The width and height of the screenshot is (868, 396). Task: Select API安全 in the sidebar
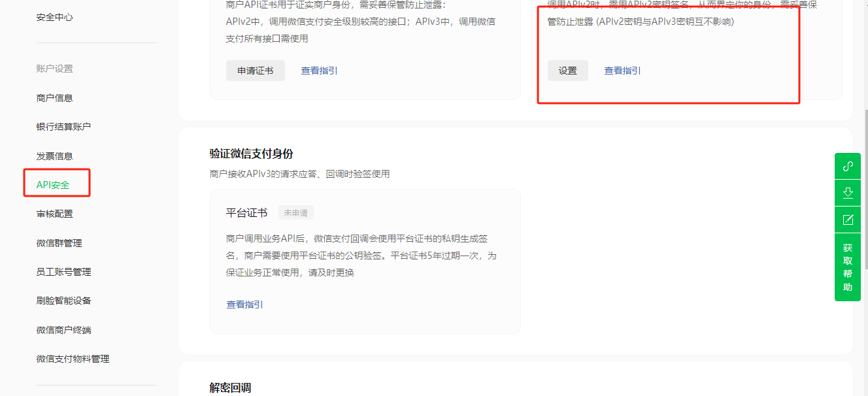53,185
